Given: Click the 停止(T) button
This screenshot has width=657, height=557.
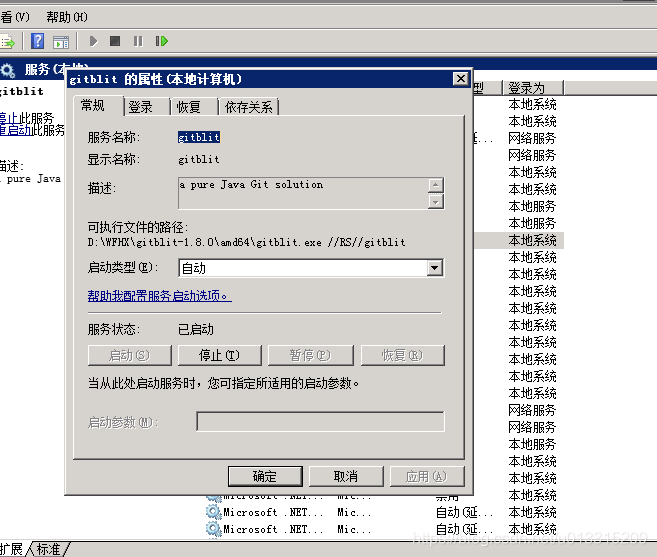Looking at the screenshot, I should [220, 355].
